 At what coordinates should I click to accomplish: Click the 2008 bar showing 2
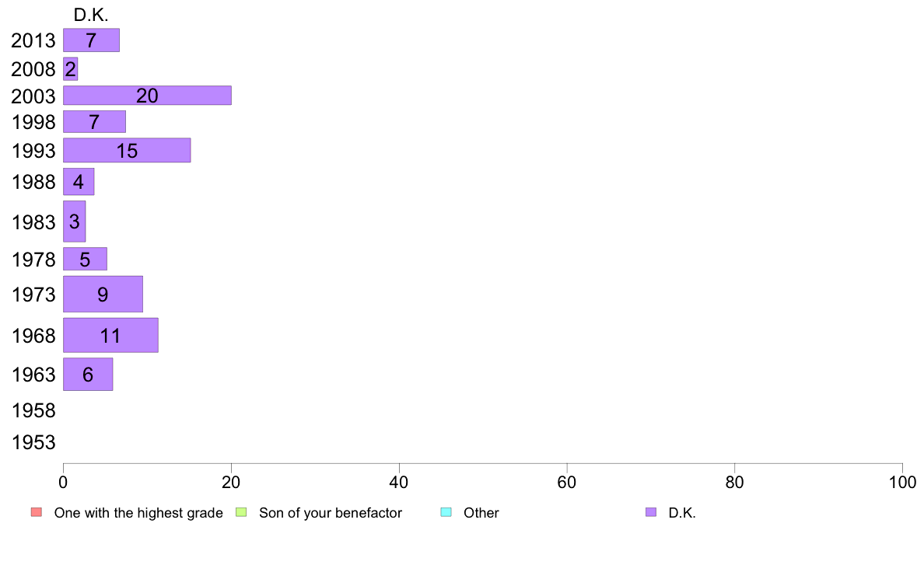[x=71, y=69]
